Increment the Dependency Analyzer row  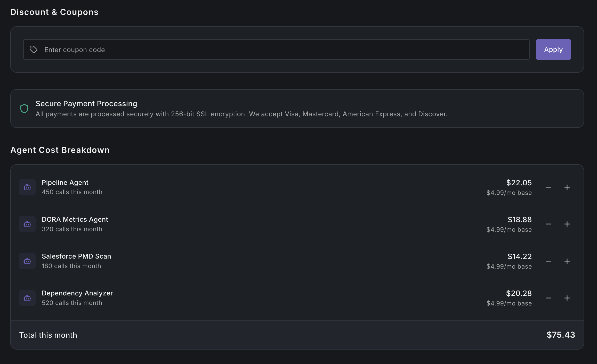pyautogui.click(x=567, y=298)
